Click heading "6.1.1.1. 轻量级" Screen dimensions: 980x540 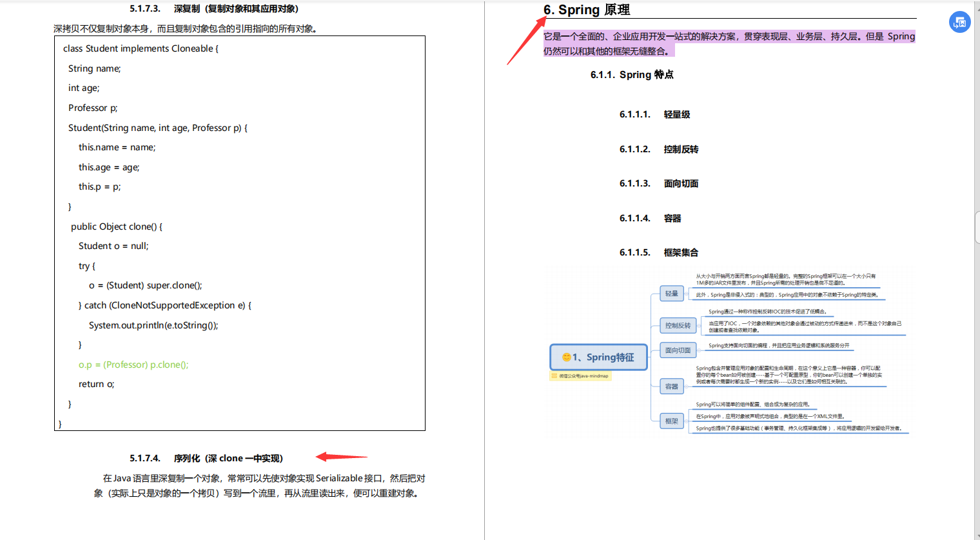point(655,114)
